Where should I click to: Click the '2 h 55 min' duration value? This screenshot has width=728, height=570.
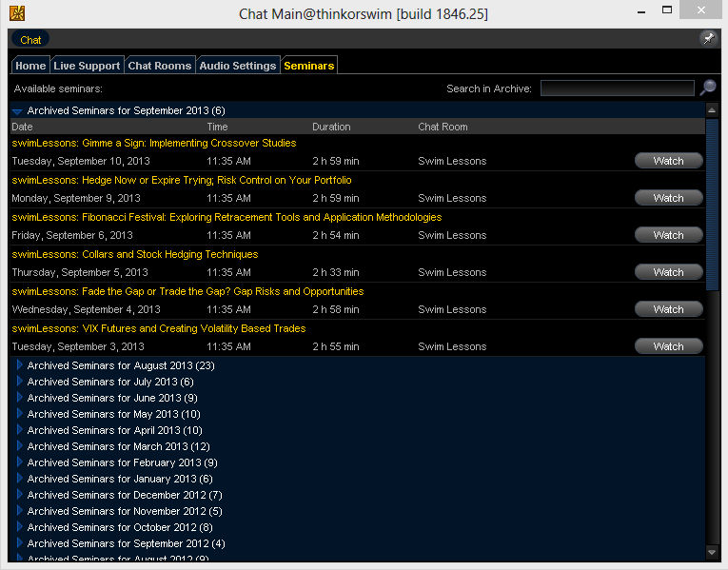coord(336,346)
